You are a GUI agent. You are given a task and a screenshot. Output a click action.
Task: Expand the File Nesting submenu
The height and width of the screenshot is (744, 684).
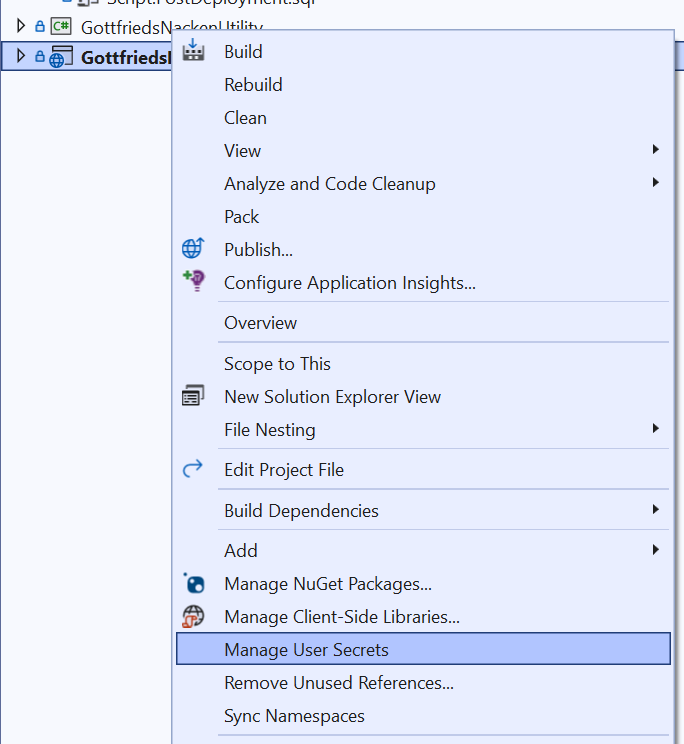point(269,430)
